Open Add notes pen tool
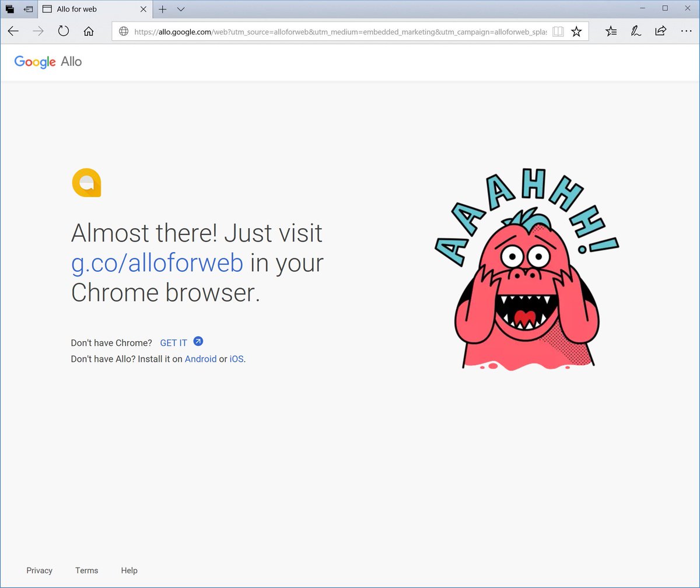700x588 pixels. point(636,32)
